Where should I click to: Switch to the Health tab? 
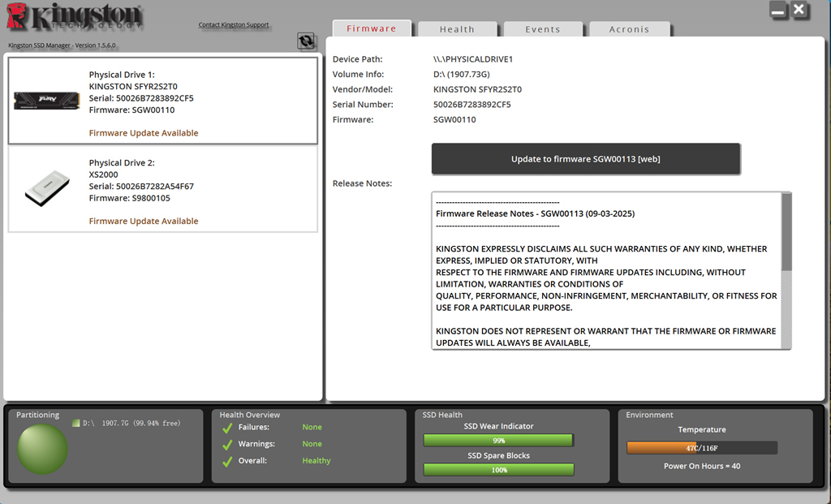pos(457,29)
